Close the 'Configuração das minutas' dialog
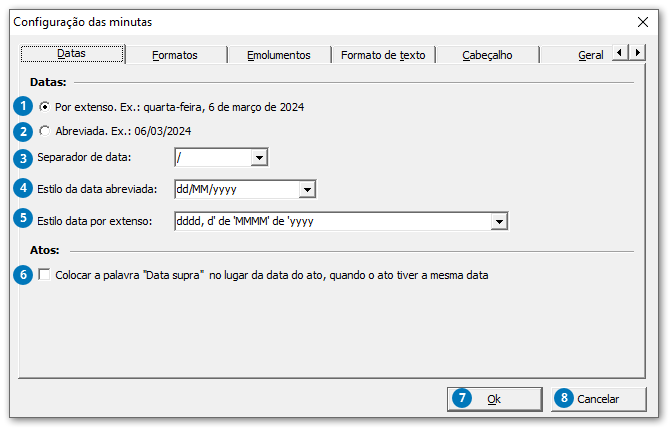This screenshot has width=672, height=432. click(642, 21)
